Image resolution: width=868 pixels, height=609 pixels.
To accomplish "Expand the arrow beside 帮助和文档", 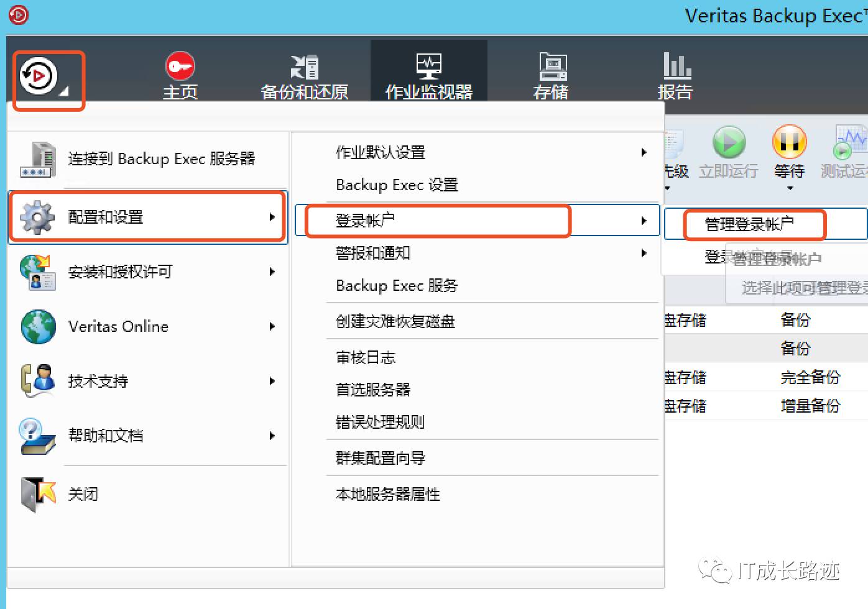I will point(272,436).
